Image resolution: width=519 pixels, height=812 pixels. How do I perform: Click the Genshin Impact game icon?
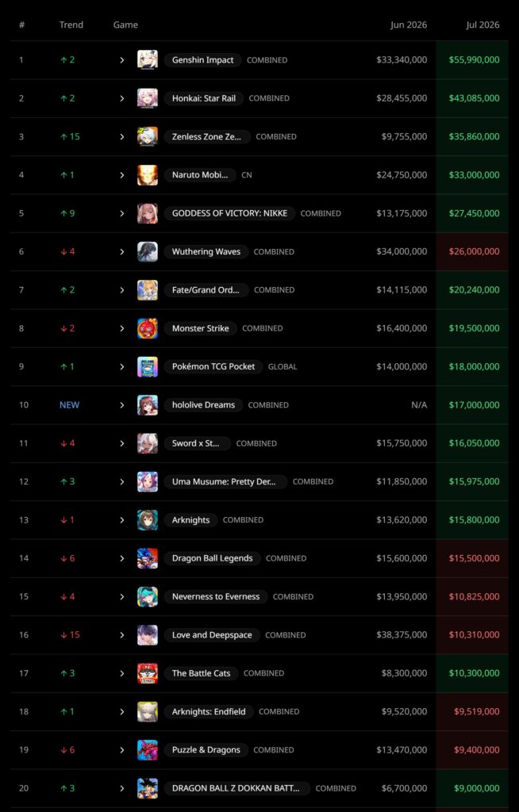click(148, 60)
